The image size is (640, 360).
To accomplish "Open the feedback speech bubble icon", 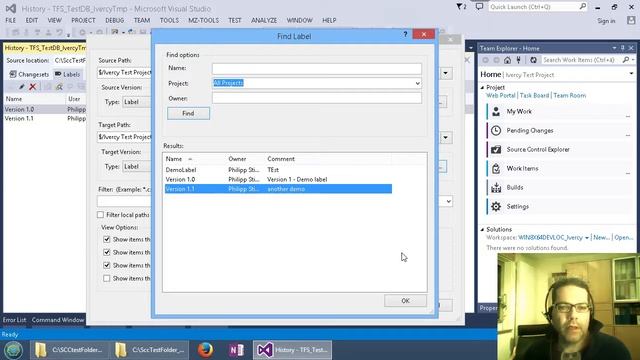I will pos(479,7).
